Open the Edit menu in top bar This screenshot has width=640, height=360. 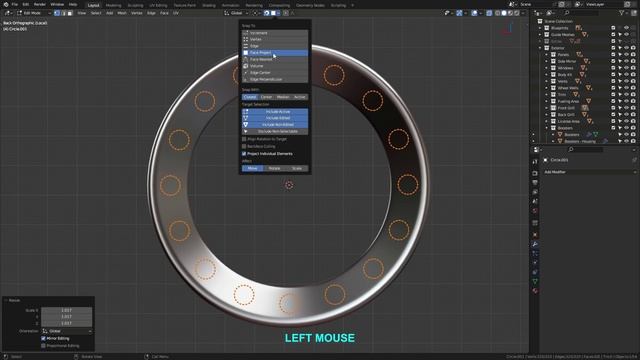tap(26, 4)
